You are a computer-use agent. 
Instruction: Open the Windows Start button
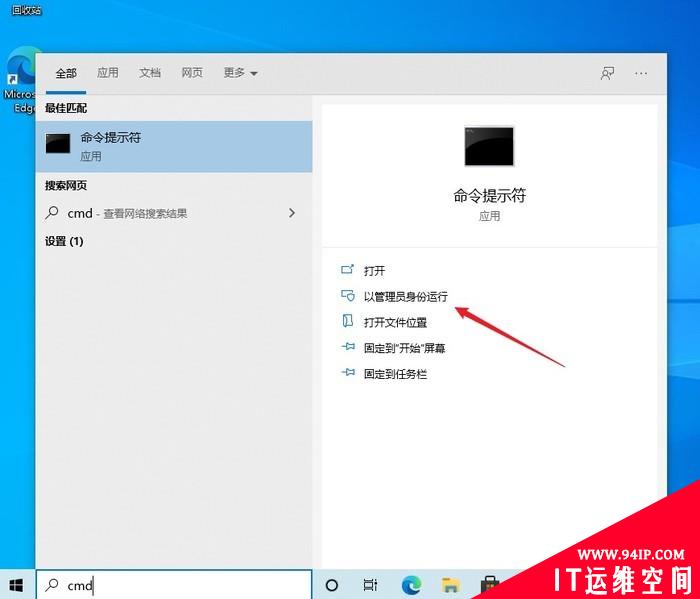tap(17, 584)
